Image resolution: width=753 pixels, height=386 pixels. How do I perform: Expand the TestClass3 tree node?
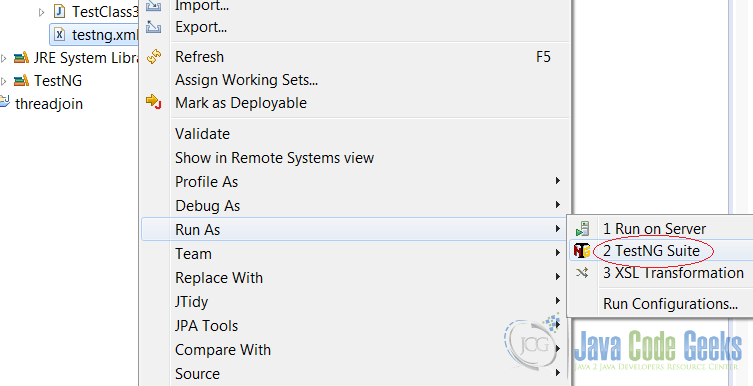(41, 12)
